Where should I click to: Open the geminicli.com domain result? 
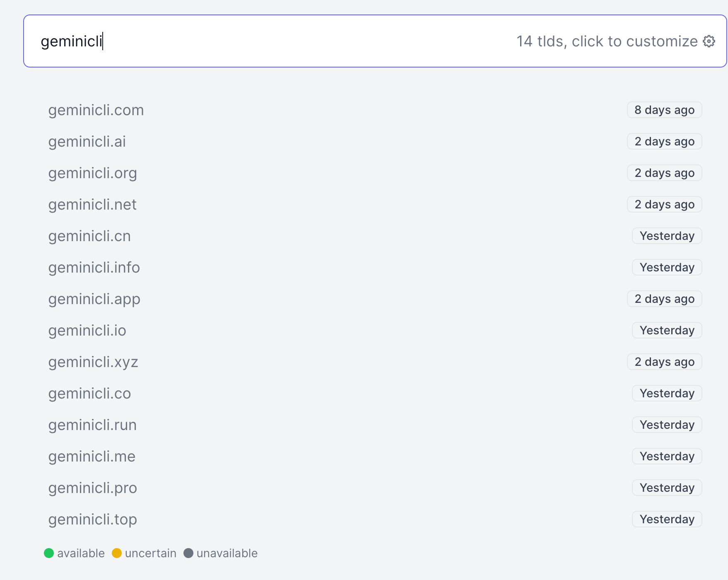[x=96, y=110]
